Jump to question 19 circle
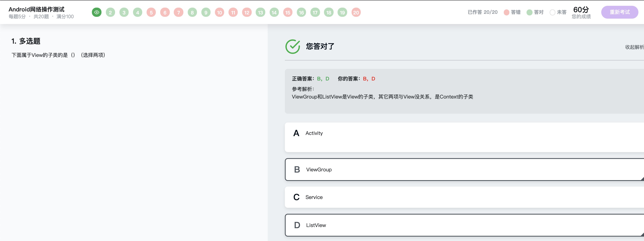The height and width of the screenshot is (241, 644). point(342,12)
